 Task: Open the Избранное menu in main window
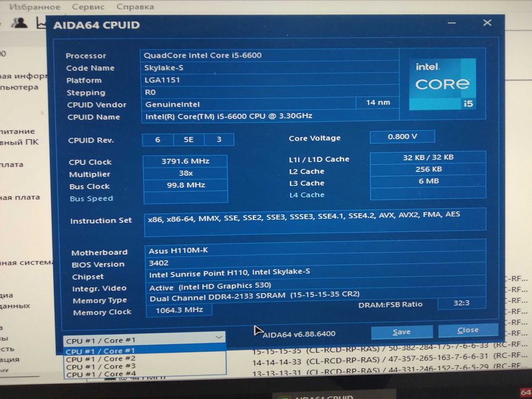35,7
